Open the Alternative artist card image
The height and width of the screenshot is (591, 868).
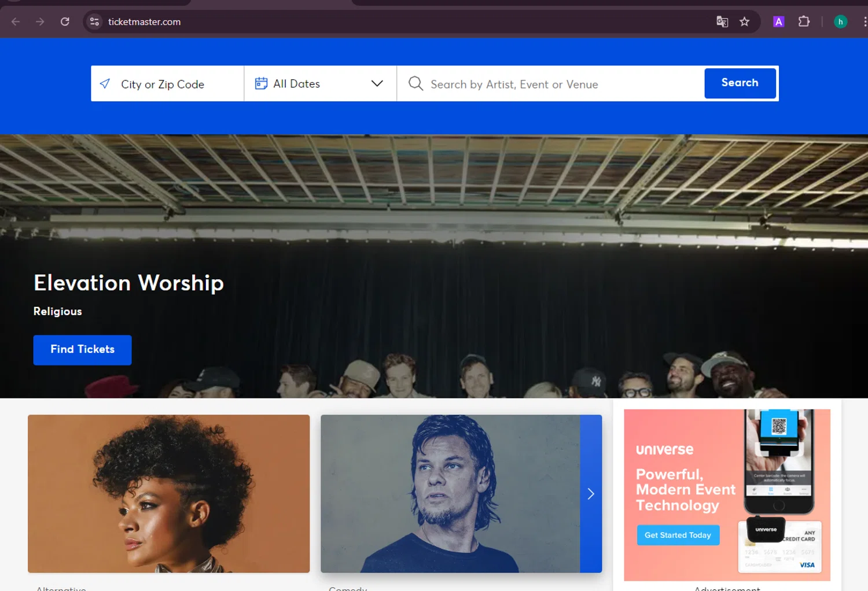click(x=168, y=494)
